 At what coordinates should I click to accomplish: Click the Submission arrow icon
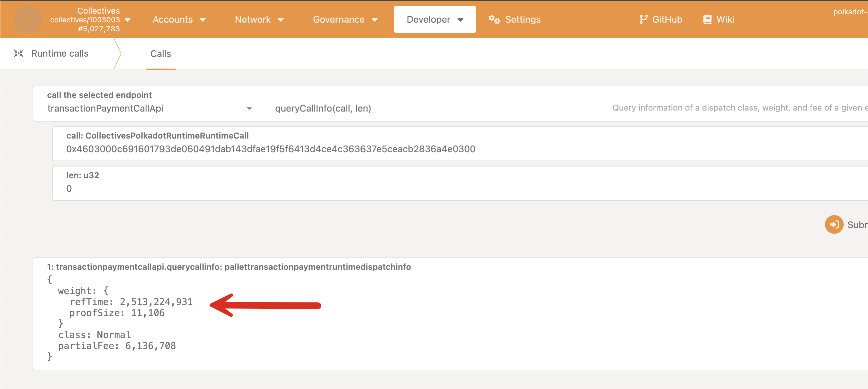[834, 224]
